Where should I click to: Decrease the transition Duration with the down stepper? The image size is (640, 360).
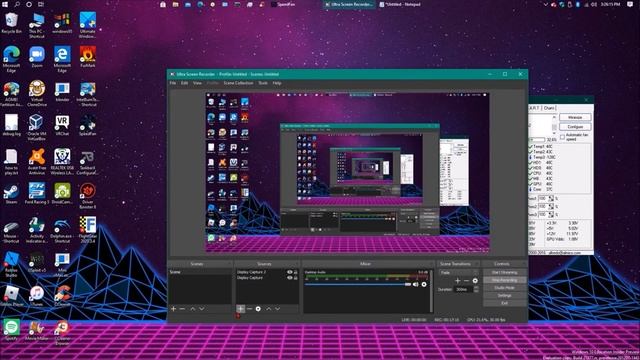point(476,291)
